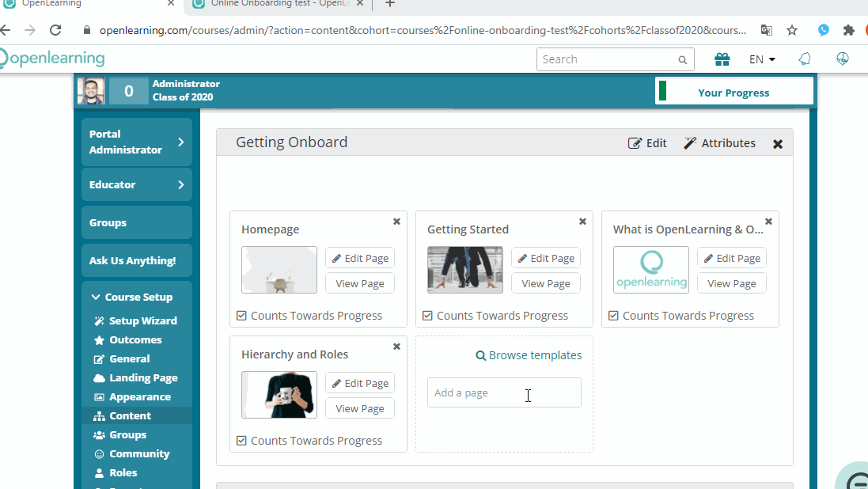The image size is (868, 489).
Task: Click View Page for Getting Started
Action: (x=546, y=283)
